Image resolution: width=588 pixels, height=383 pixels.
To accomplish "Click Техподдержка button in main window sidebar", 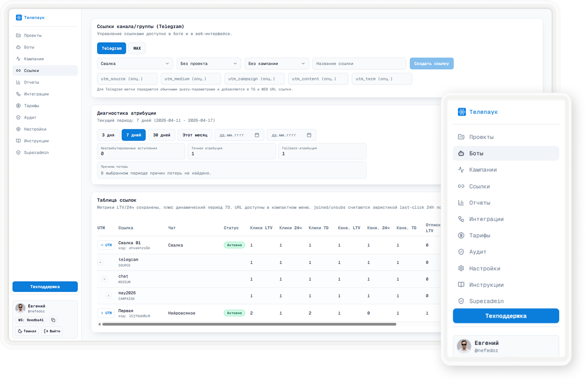I will 45,287.
